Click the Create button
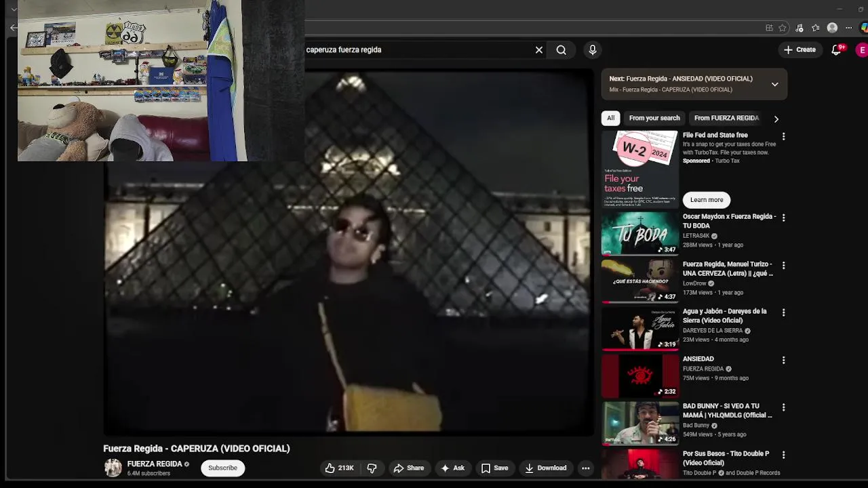The height and width of the screenshot is (488, 868). 800,49
